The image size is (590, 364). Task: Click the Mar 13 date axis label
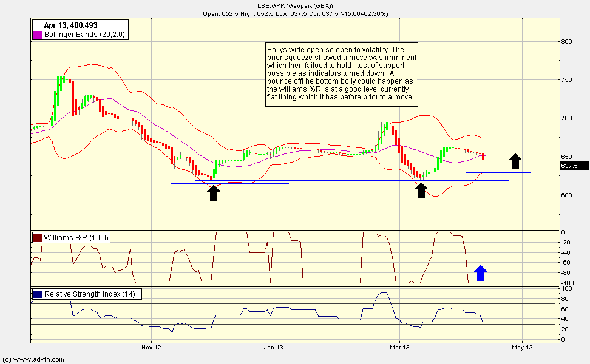398,348
